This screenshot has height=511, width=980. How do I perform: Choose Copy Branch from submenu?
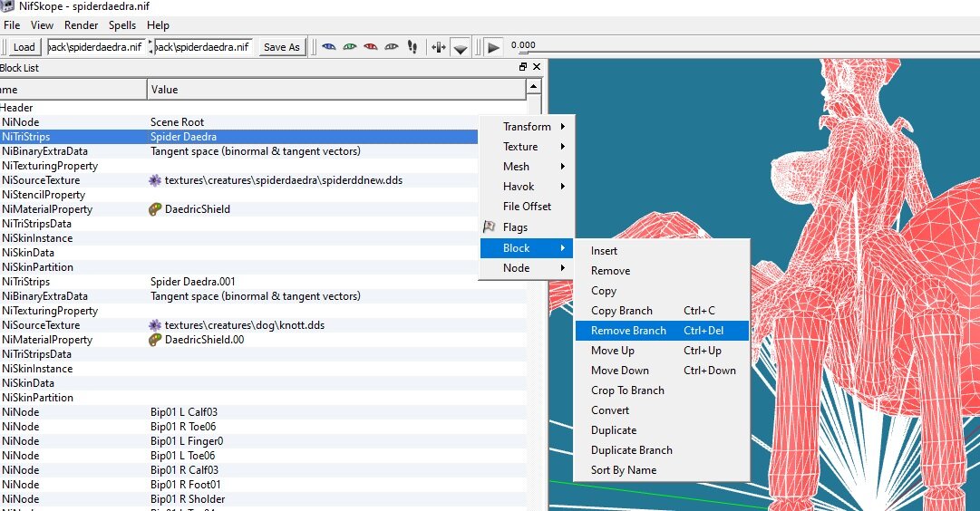click(662, 311)
